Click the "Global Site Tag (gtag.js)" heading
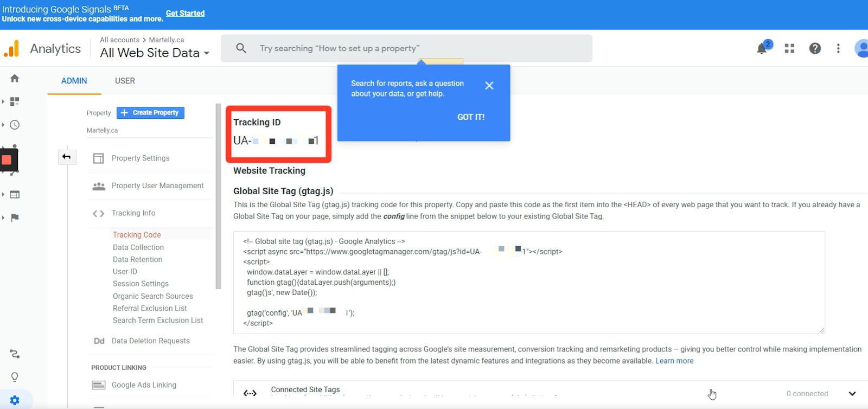 [x=283, y=191]
